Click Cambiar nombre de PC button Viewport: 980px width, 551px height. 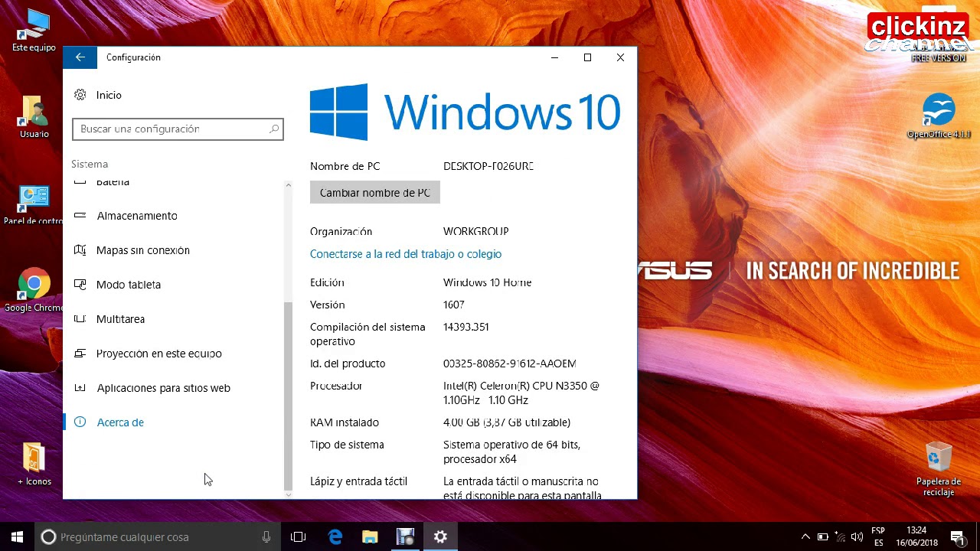point(375,193)
